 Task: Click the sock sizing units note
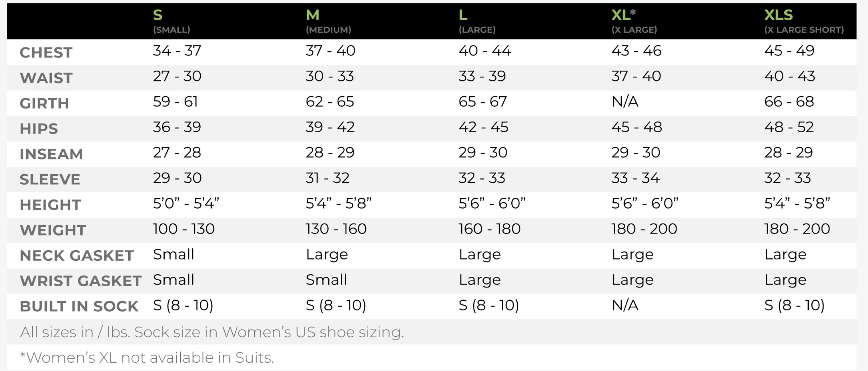point(212,332)
